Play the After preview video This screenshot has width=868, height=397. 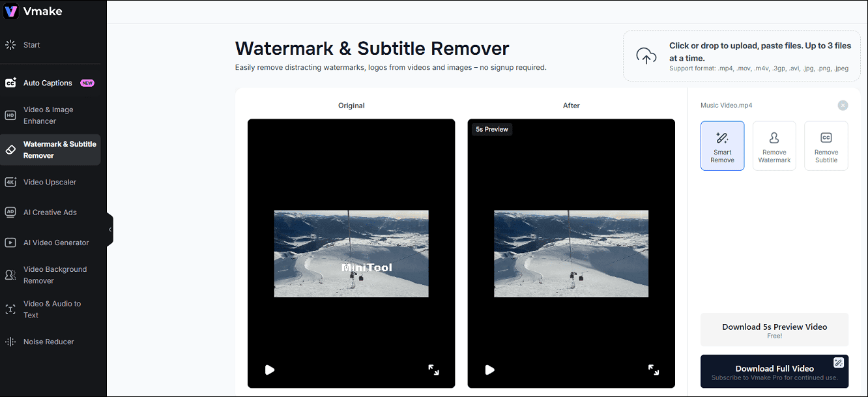[490, 370]
